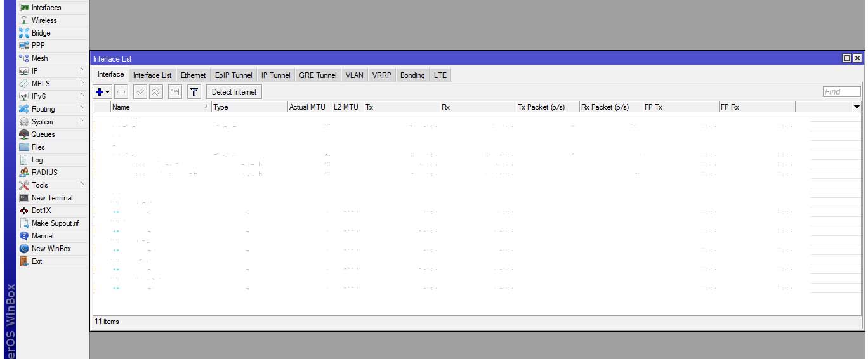Open the Queues sidebar icon
Screen dimensions: 868x359
click(24, 134)
